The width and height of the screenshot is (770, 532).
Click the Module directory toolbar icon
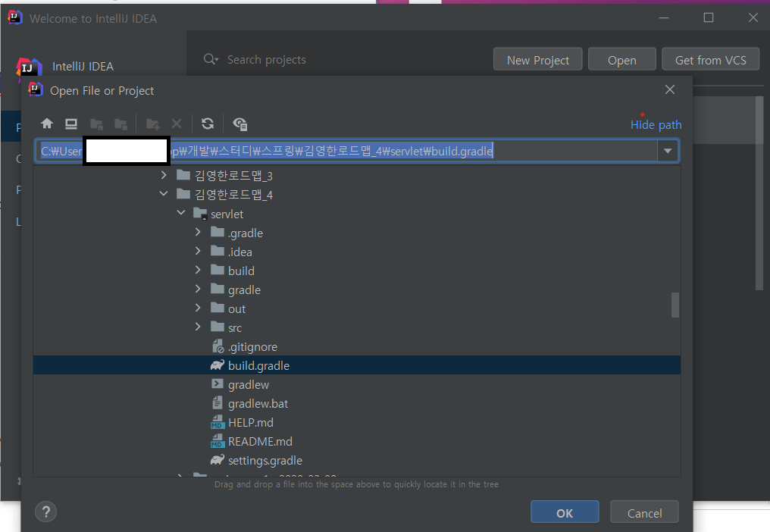point(121,124)
